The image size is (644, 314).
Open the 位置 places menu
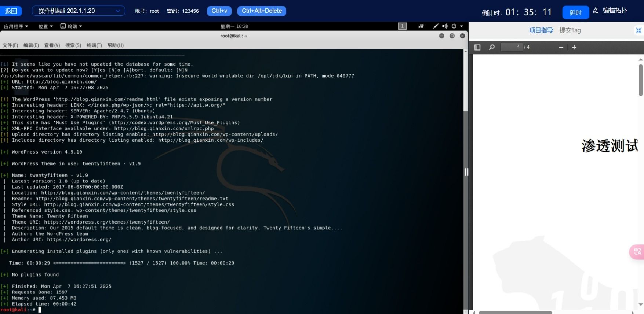pyautogui.click(x=46, y=26)
